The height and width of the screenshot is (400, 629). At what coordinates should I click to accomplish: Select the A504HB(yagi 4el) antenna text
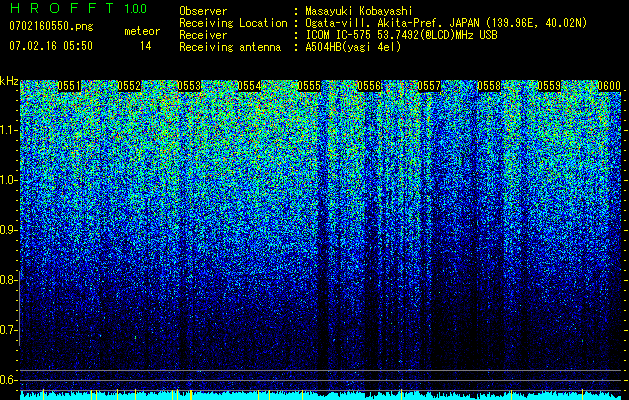click(x=353, y=47)
